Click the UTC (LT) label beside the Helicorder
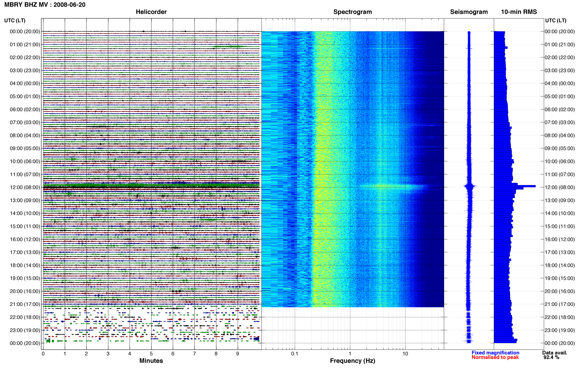 (15, 20)
